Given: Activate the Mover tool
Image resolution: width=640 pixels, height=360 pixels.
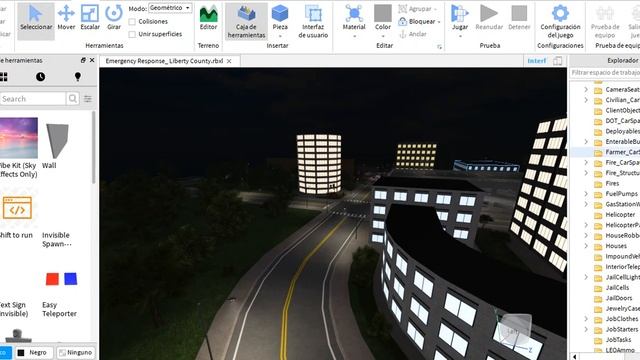Looking at the screenshot, I should 66,18.
